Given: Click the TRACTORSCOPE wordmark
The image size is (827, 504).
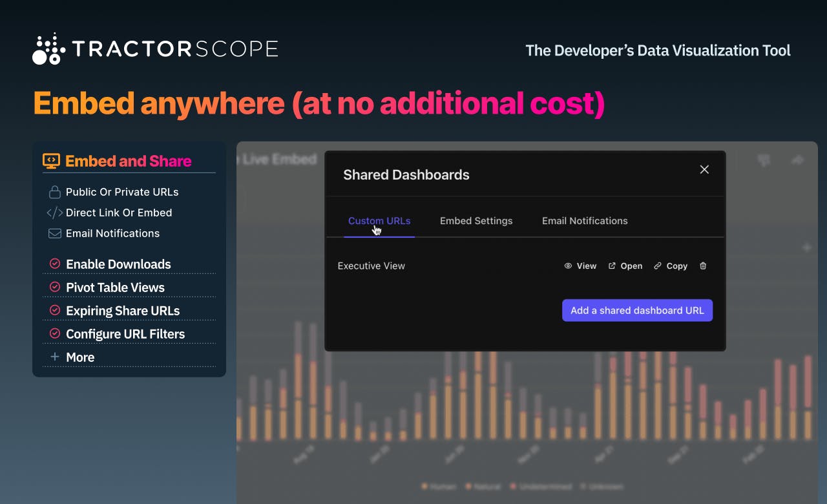Looking at the screenshot, I should click(175, 49).
